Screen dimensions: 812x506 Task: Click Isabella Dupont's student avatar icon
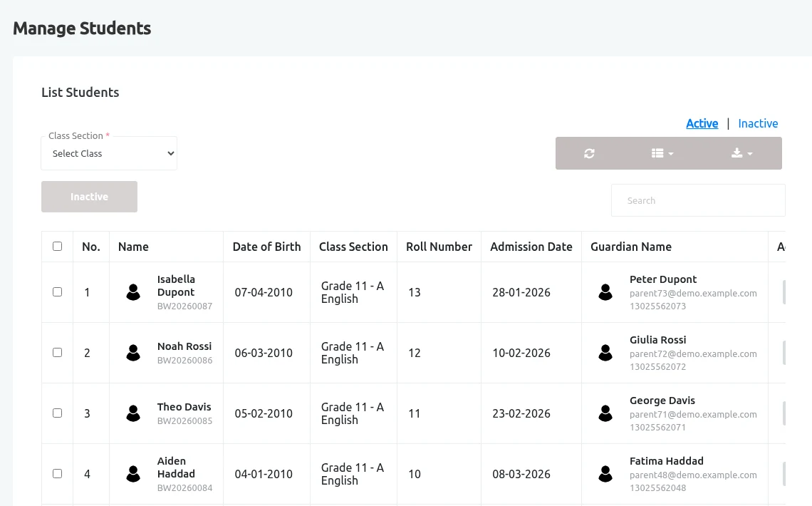coord(133,292)
